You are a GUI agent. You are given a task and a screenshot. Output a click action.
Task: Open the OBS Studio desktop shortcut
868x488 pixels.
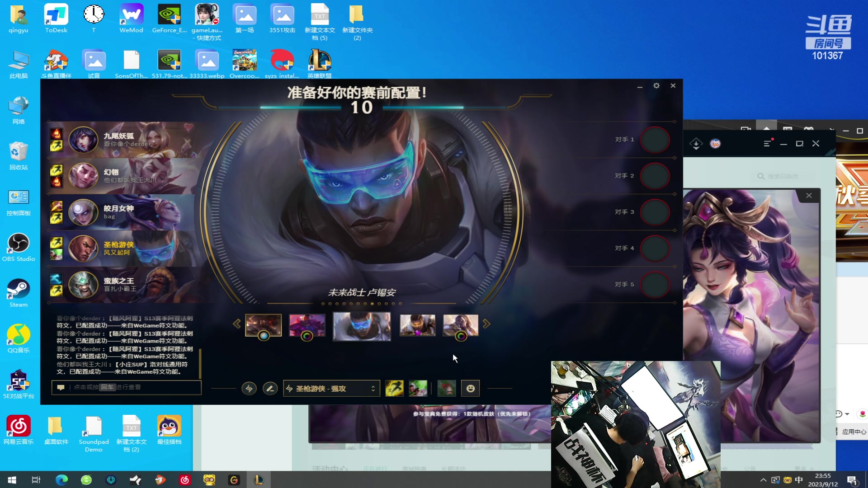(x=19, y=247)
